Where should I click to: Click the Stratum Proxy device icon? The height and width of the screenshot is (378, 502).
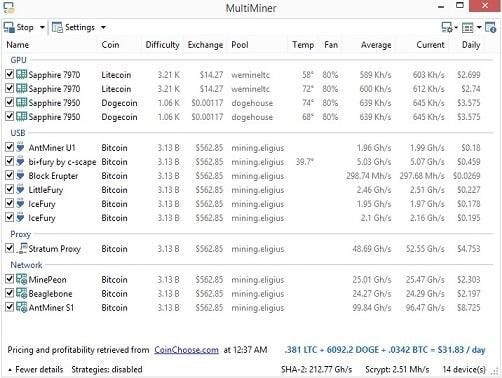[22, 248]
